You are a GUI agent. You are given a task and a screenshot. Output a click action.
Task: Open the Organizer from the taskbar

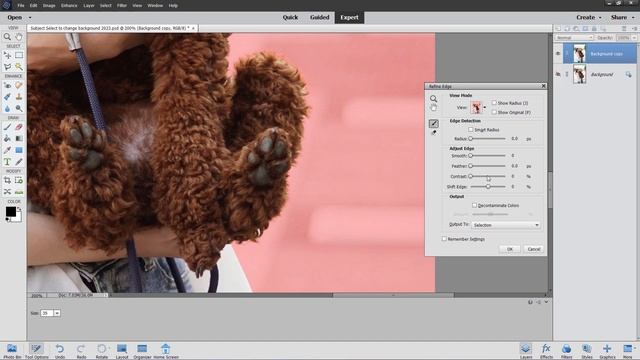(x=142, y=351)
